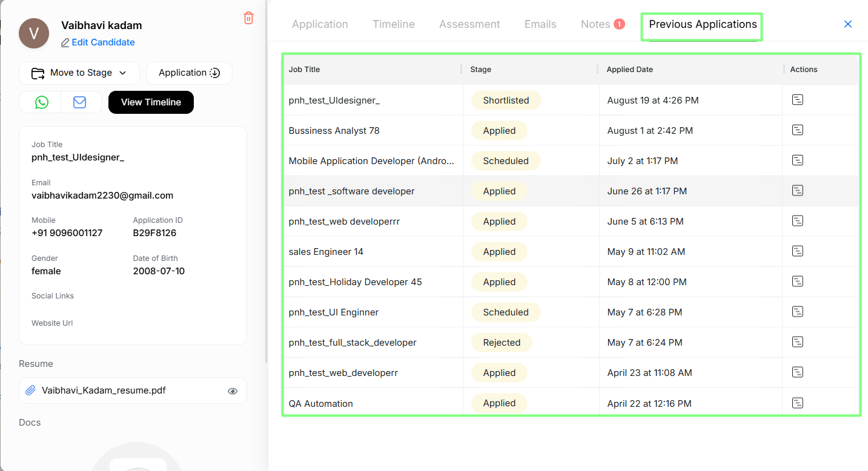Open the Assessment tab
868x471 pixels.
click(469, 24)
